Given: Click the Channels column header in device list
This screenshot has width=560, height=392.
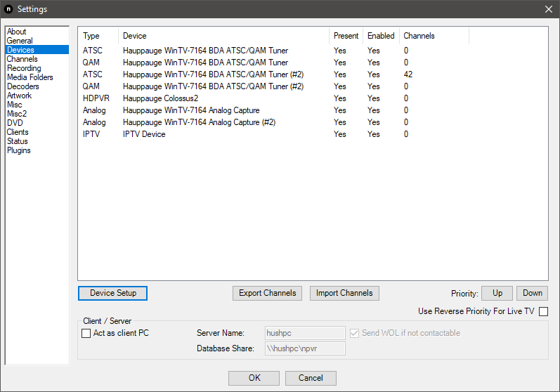Looking at the screenshot, I should pyautogui.click(x=434, y=36).
